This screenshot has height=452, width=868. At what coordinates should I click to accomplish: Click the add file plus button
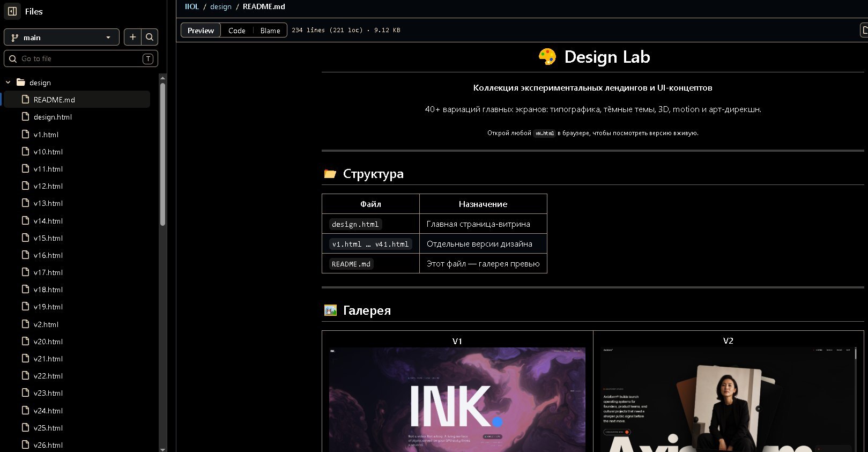132,37
